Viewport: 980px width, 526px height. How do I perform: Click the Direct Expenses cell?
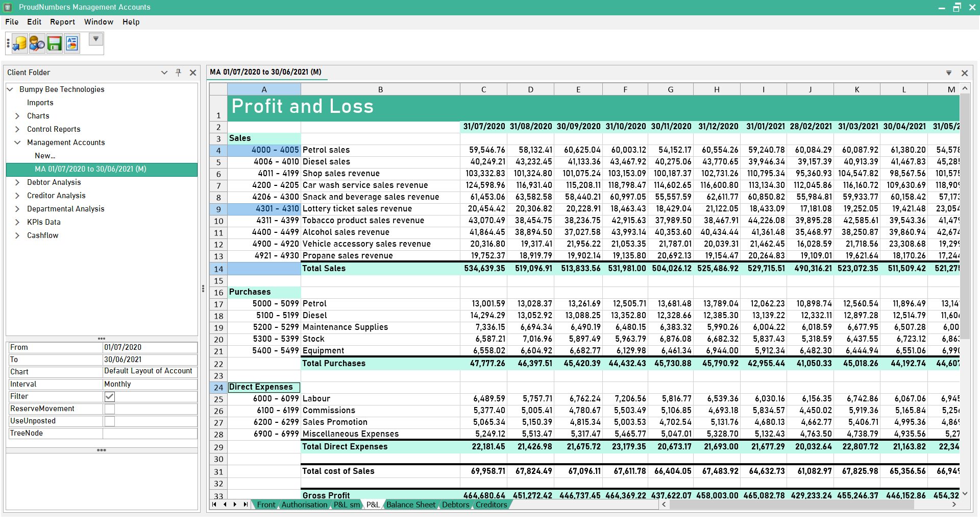pyautogui.click(x=264, y=388)
